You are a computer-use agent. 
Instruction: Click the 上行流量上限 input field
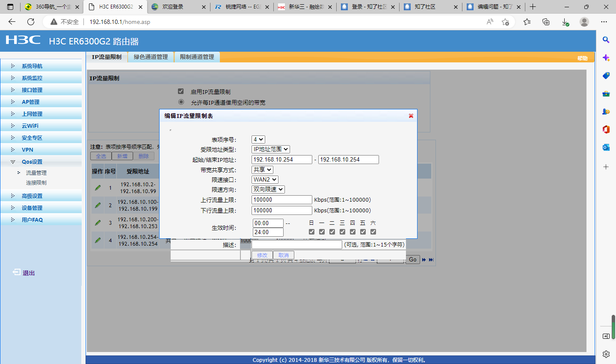point(282,200)
